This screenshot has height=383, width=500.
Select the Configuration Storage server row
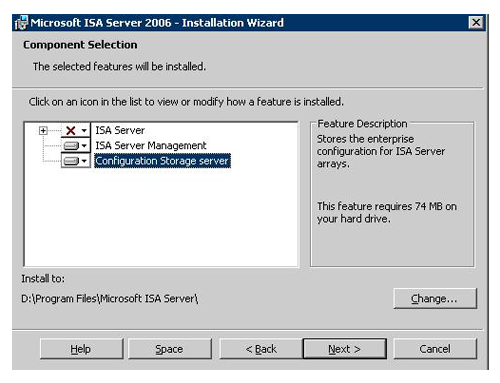tap(162, 161)
